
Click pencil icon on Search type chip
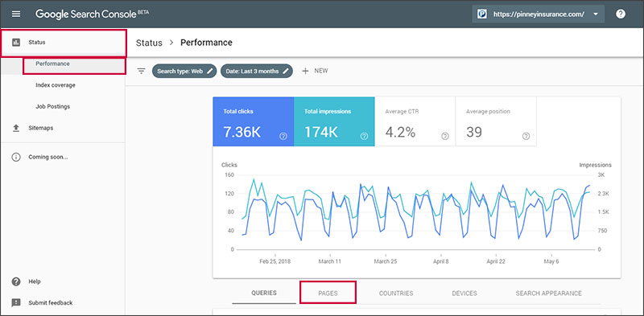pyautogui.click(x=210, y=71)
